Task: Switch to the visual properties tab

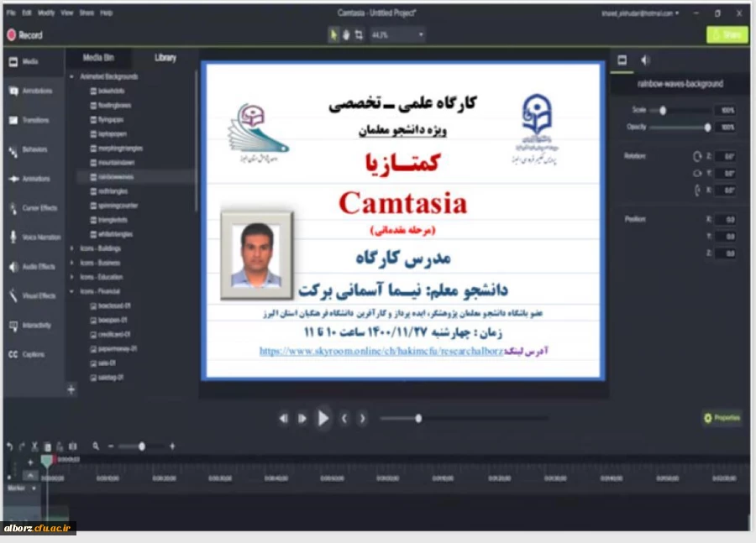Action: (622, 60)
